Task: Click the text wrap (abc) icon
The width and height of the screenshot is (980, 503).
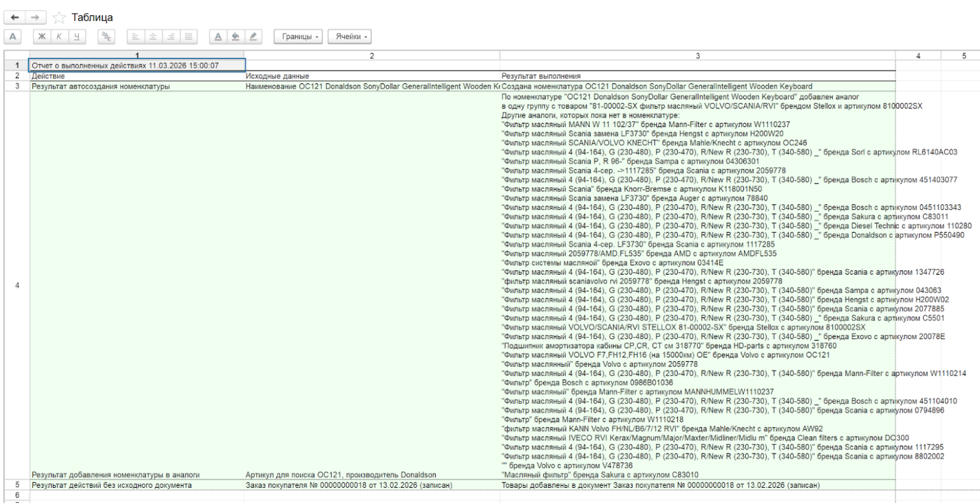Action: [x=107, y=37]
